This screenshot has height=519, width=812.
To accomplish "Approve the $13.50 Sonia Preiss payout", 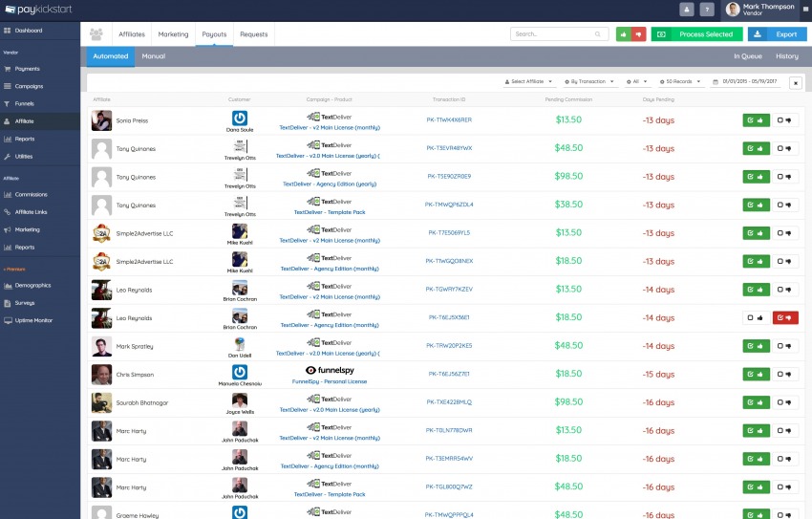I will click(756, 120).
